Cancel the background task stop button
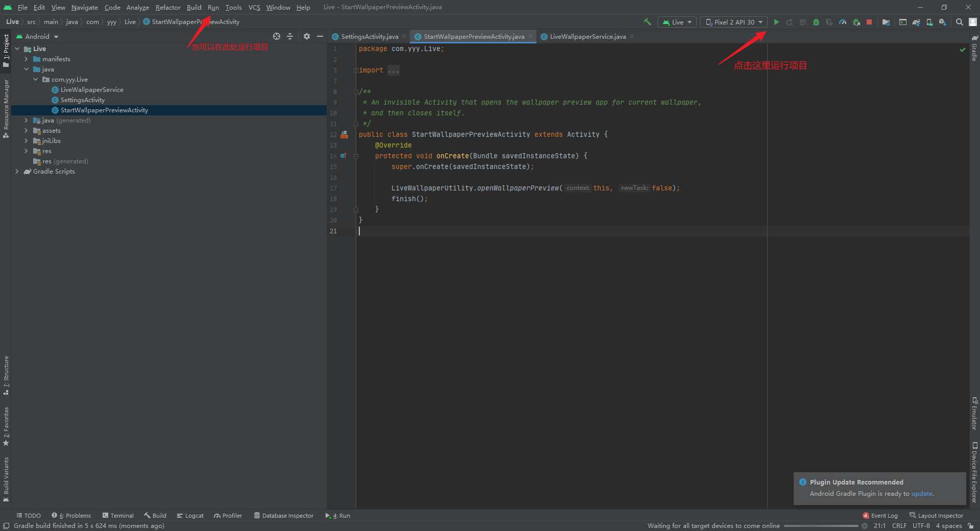Screen dimensions: 980x531 865,526
